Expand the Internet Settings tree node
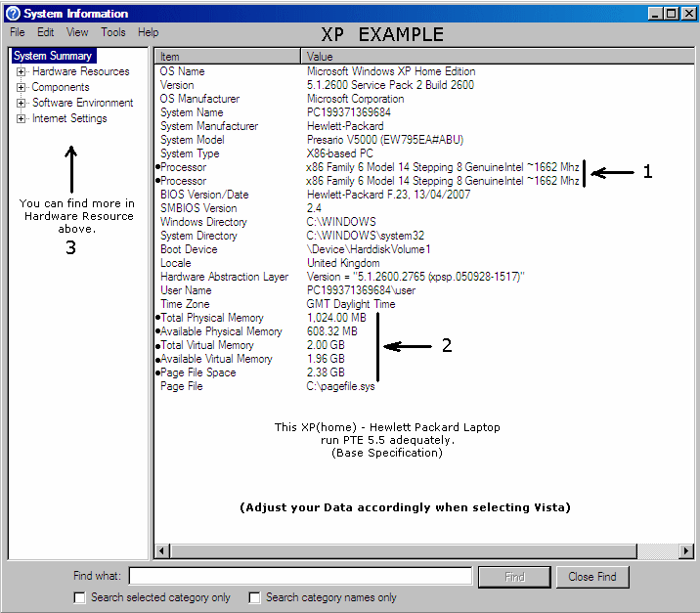Viewport: 700px width, 613px height. pyautogui.click(x=22, y=119)
